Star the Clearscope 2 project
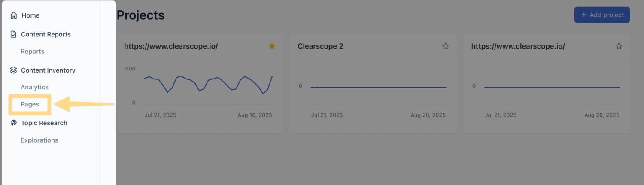Image resolution: width=644 pixels, height=185 pixels. pyautogui.click(x=445, y=46)
